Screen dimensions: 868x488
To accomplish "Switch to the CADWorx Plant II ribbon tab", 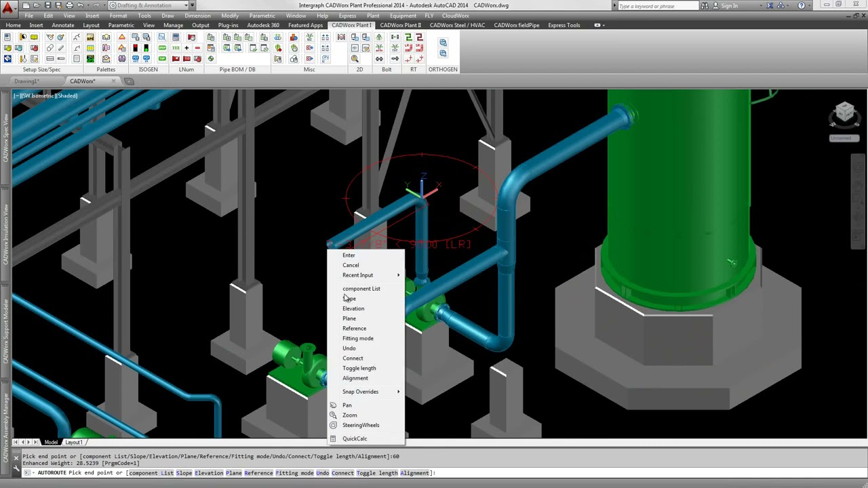I will click(400, 25).
